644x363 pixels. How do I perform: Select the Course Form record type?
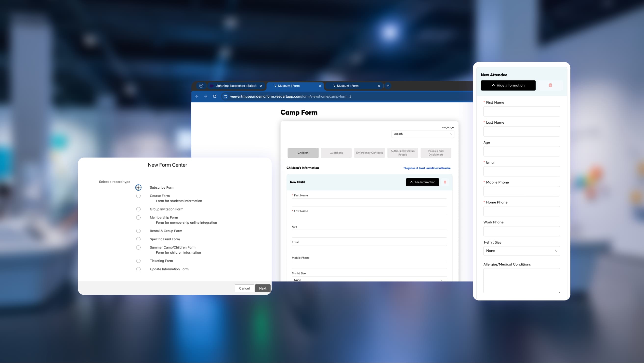139,196
